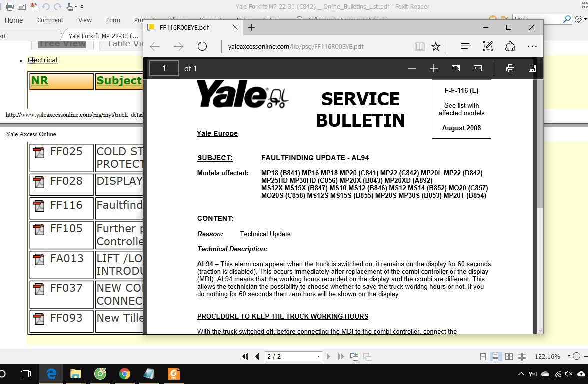
Task: Select the Hand tool in Foxit toolbar
Action: pos(69,7)
